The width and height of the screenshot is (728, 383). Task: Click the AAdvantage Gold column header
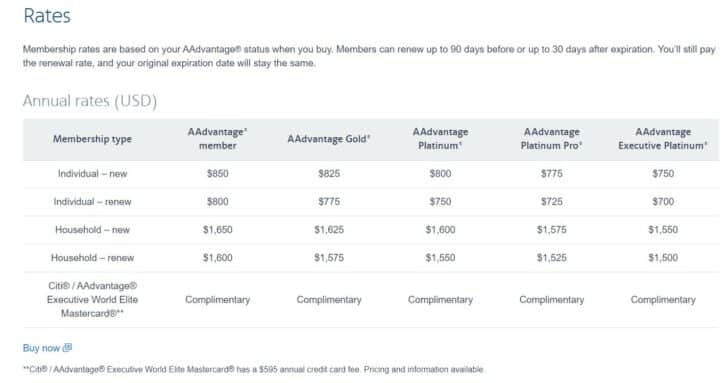[x=329, y=139]
